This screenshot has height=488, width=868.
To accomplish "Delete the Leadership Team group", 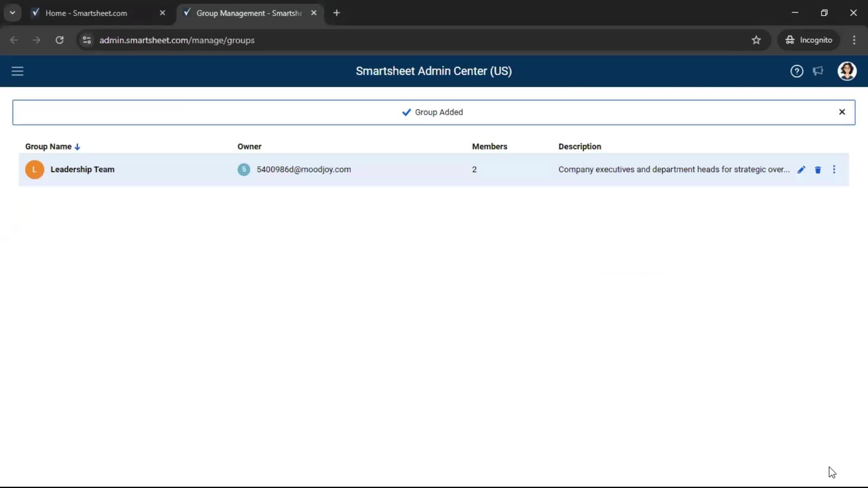I will [x=818, y=169].
